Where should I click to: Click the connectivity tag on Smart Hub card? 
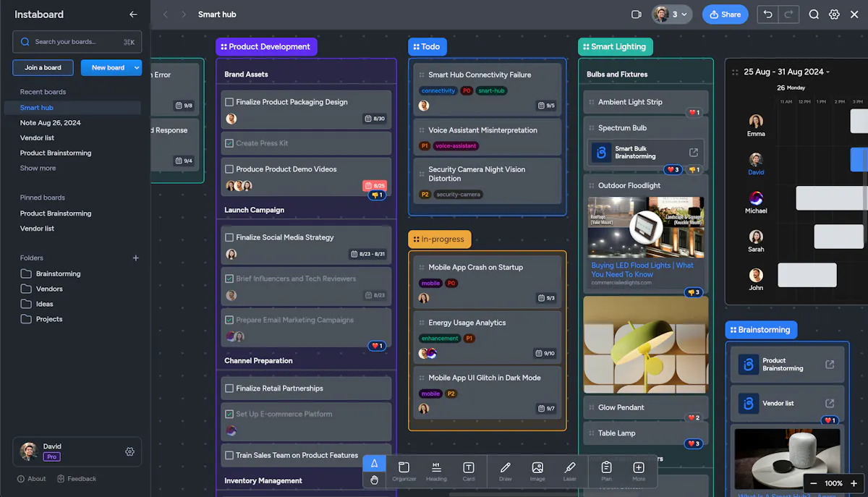click(438, 91)
